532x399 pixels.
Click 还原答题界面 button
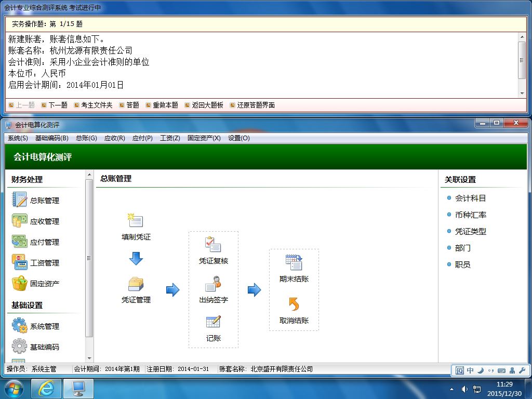pos(252,105)
